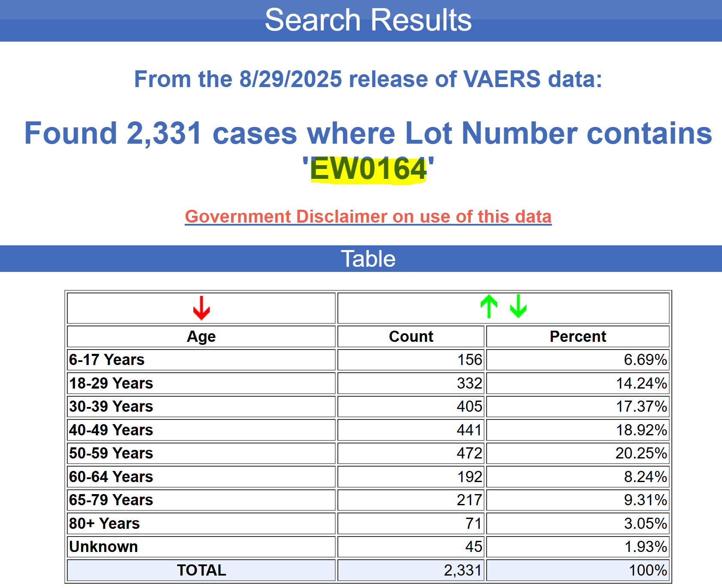Click count value 192
Image resolution: width=722 pixels, height=588 pixels.
tap(469, 477)
